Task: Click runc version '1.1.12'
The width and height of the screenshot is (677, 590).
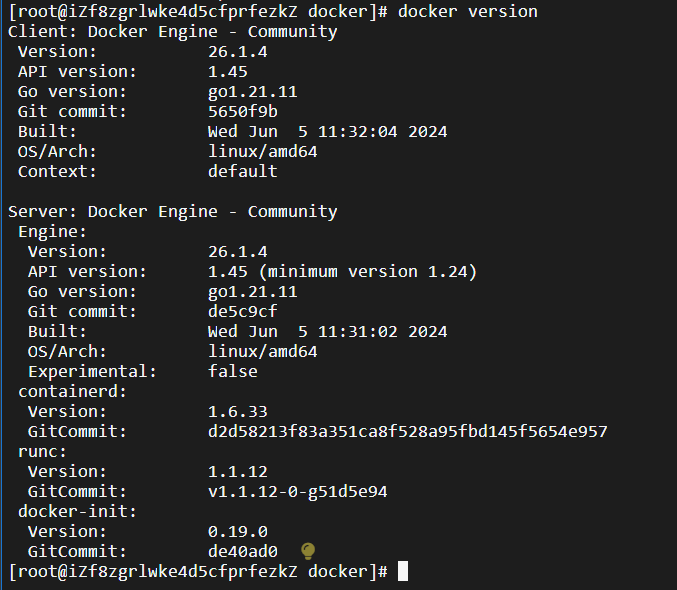Action: point(238,472)
